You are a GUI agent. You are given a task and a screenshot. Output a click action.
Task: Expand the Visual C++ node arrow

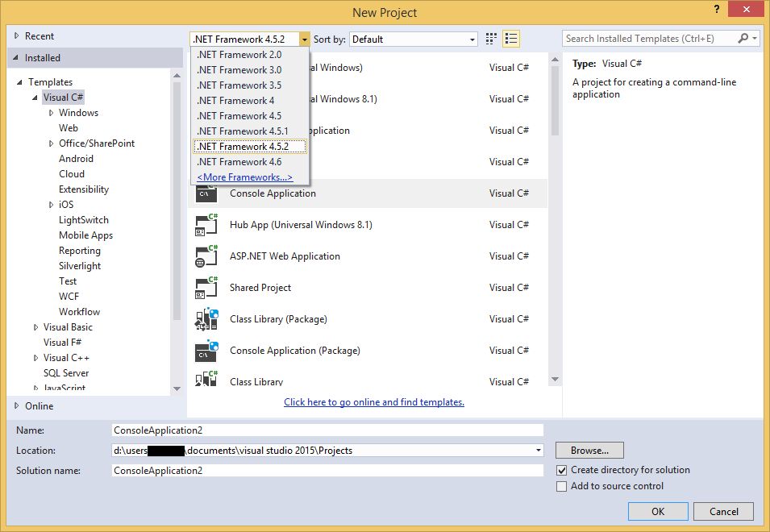(x=35, y=358)
